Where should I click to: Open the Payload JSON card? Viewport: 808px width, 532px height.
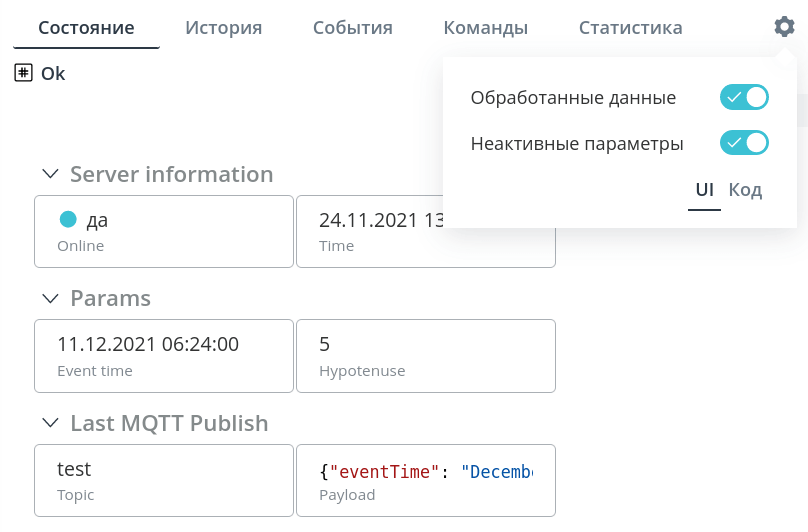click(x=426, y=480)
